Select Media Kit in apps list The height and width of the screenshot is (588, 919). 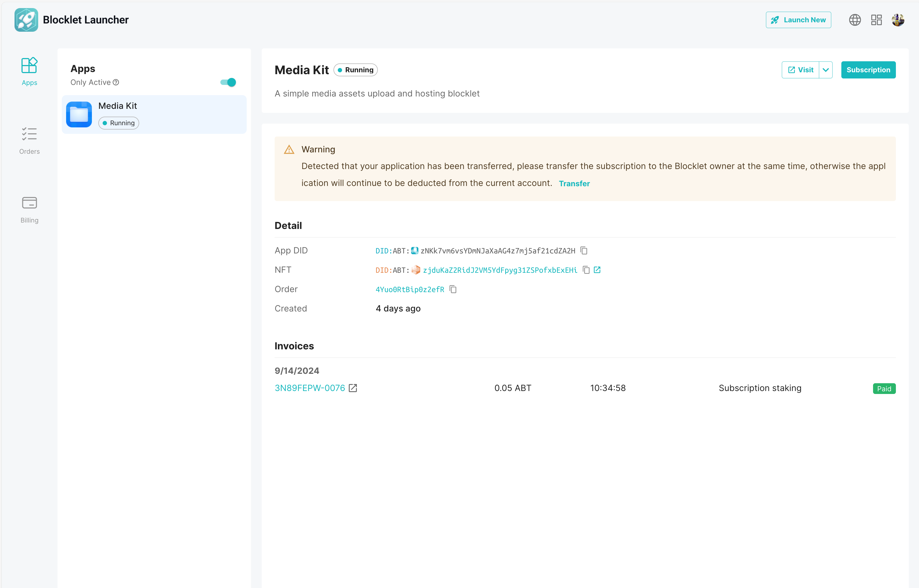(154, 114)
